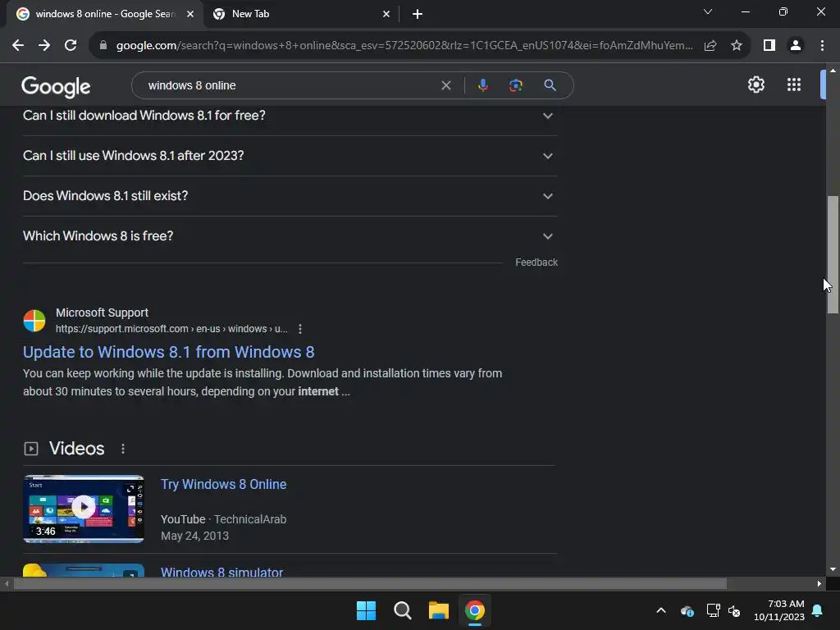
Task: Click the vertical scrollbar thumb
Action: tap(833, 254)
